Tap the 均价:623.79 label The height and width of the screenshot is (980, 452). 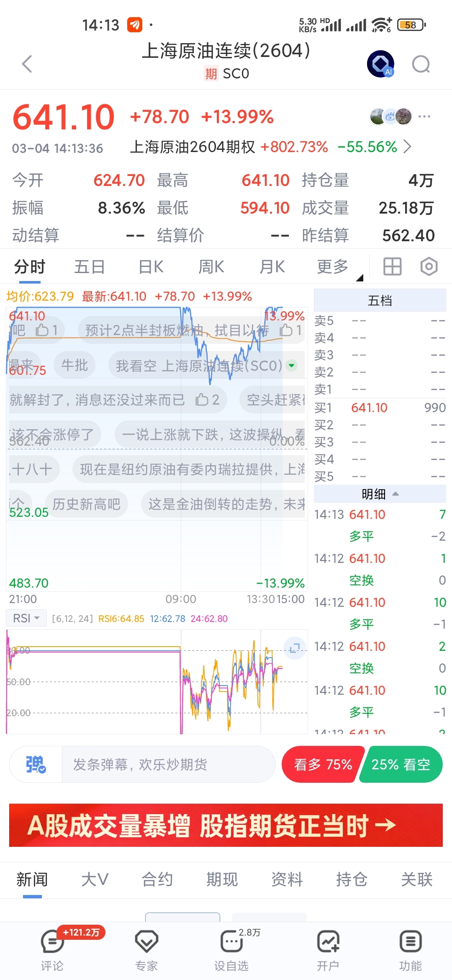pyautogui.click(x=40, y=297)
